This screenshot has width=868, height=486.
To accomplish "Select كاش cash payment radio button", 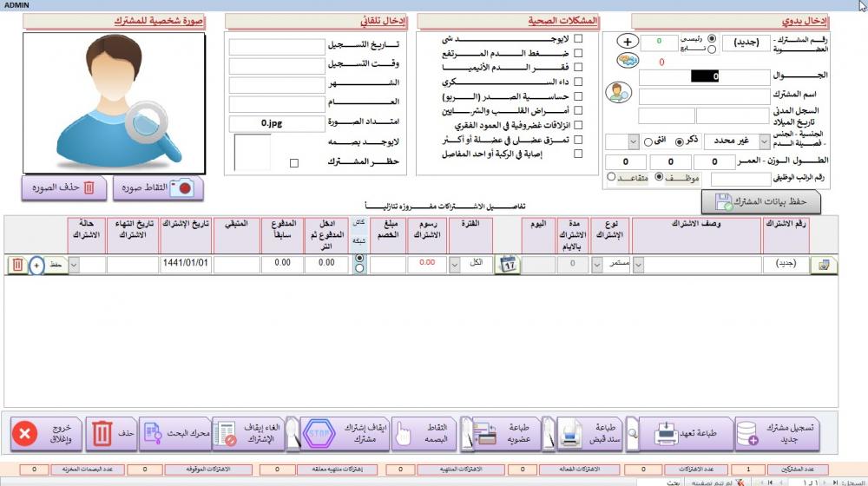I will (x=360, y=259).
